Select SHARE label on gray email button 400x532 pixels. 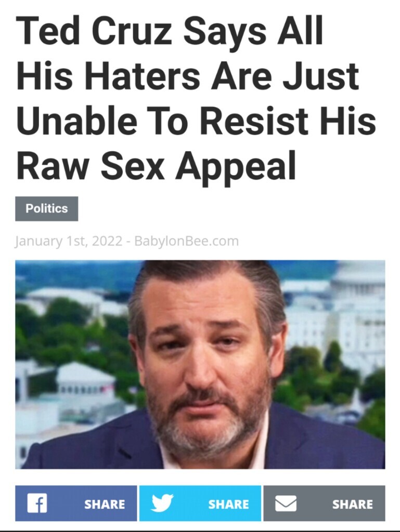[x=353, y=504]
